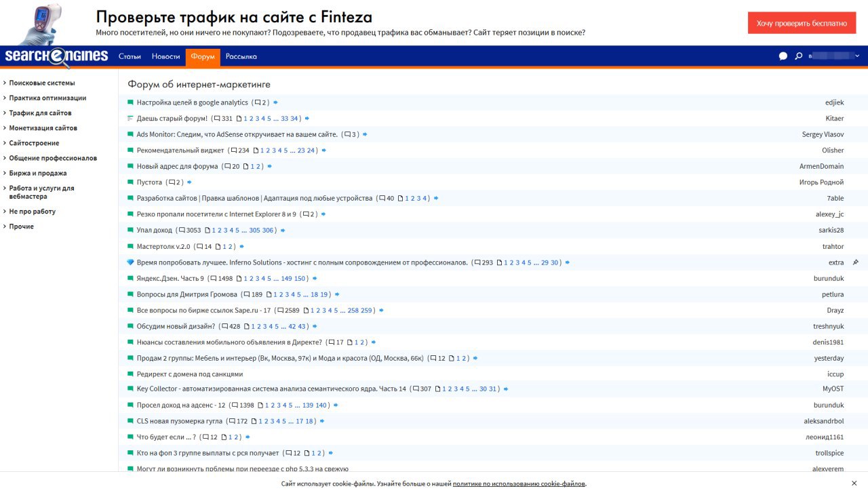Click green status icon of Редирект с домена topic
The image size is (868, 495).
pos(130,374)
